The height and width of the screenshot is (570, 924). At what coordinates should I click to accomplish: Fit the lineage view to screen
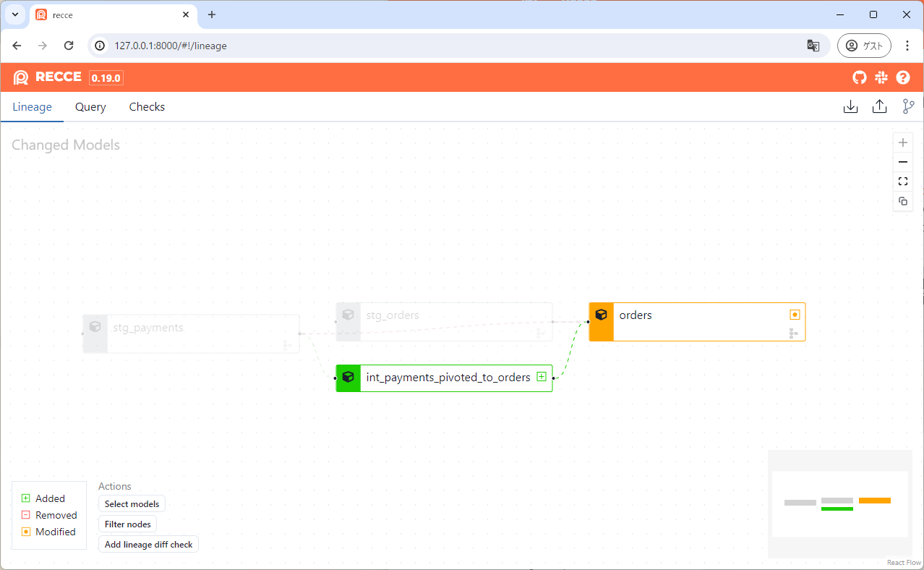click(903, 182)
